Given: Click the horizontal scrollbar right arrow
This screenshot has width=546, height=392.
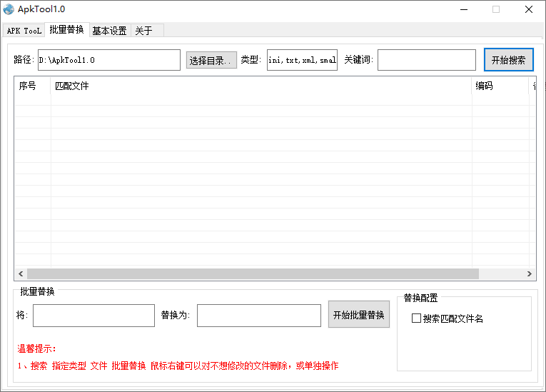Looking at the screenshot, I should 530,274.
